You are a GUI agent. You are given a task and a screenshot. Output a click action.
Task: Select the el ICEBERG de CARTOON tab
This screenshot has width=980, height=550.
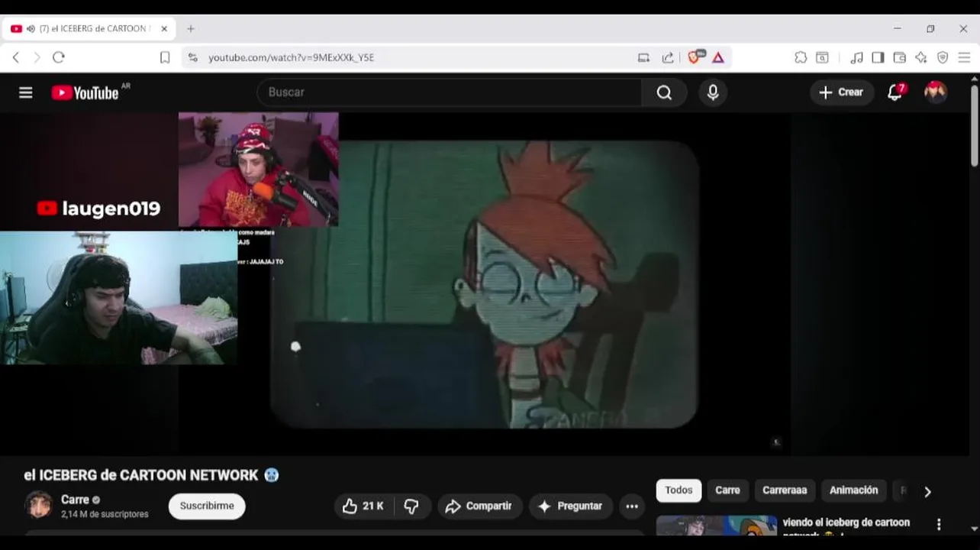89,29
